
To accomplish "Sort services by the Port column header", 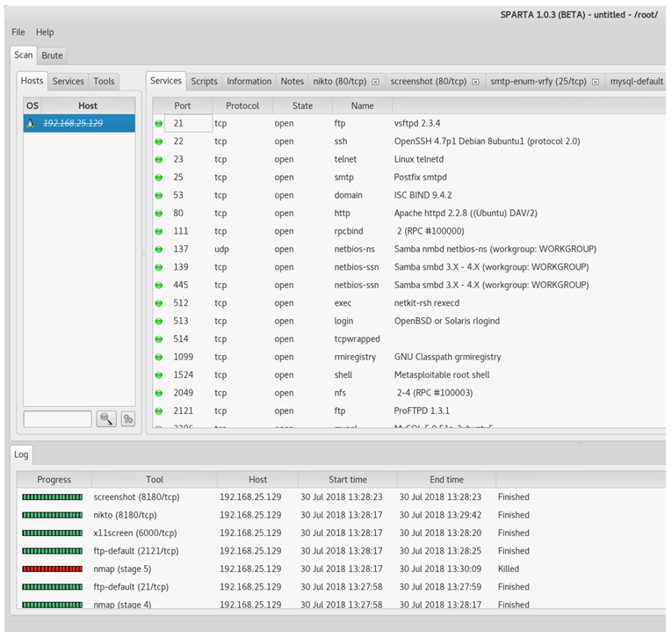I will pos(183,105).
